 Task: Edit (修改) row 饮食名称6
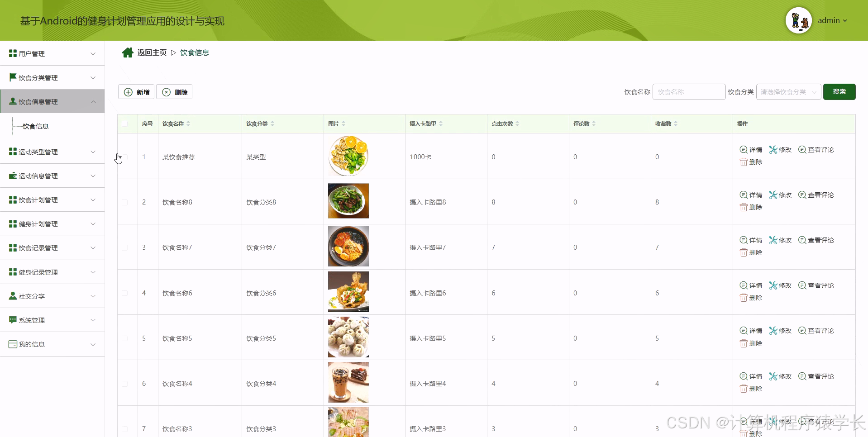point(780,285)
